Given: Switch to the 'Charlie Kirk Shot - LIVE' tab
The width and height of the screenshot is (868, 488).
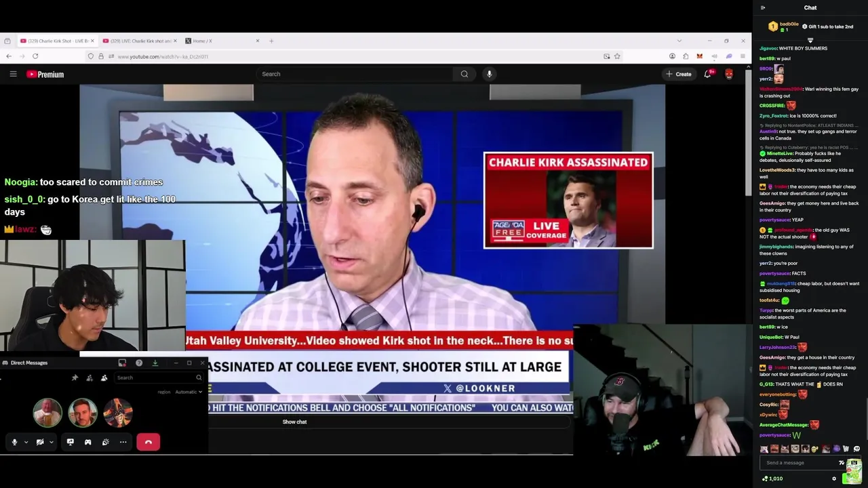Looking at the screenshot, I should point(57,41).
